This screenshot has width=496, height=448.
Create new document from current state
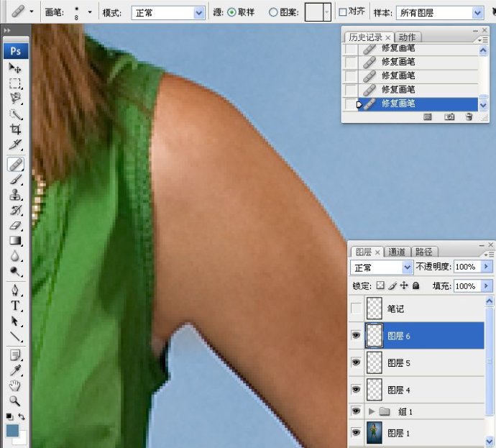[x=428, y=116]
